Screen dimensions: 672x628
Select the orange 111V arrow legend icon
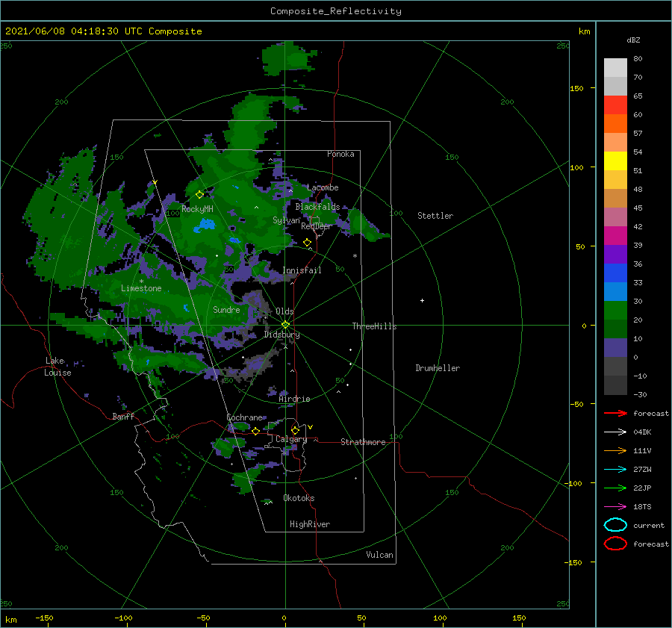(x=615, y=450)
